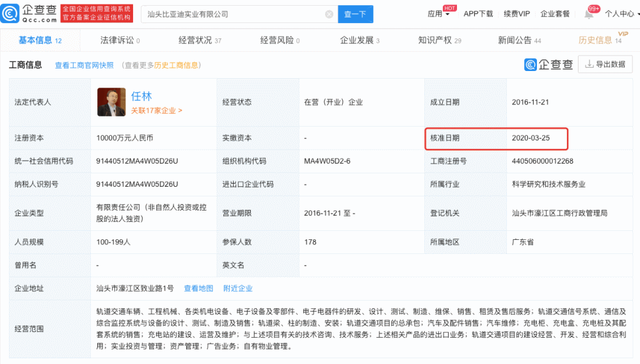Switch to 新闻公告 tab

pyautogui.click(x=519, y=40)
